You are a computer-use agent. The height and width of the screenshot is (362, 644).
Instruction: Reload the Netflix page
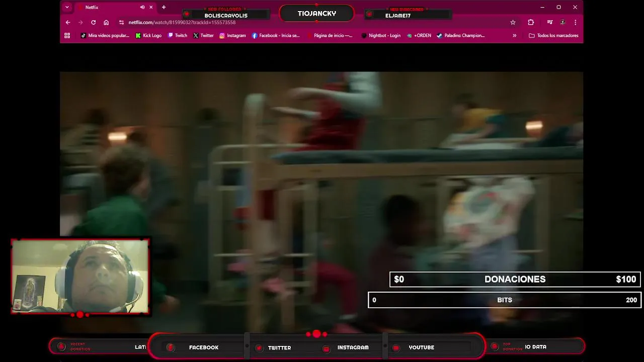(93, 22)
